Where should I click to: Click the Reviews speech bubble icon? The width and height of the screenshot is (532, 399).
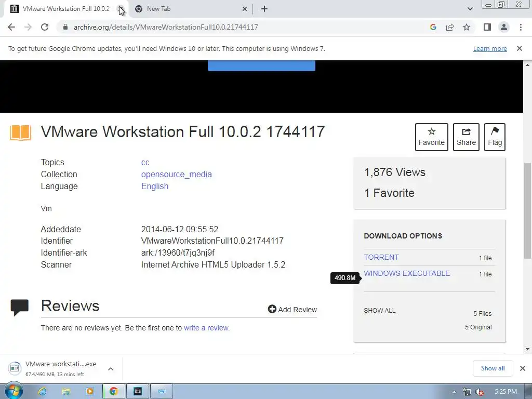(20, 308)
